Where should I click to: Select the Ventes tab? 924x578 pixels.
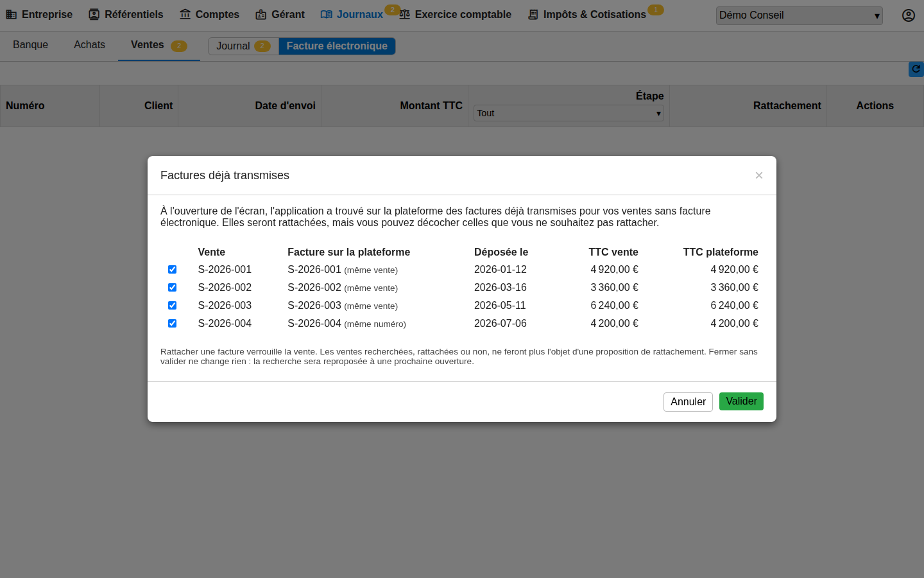point(158,45)
